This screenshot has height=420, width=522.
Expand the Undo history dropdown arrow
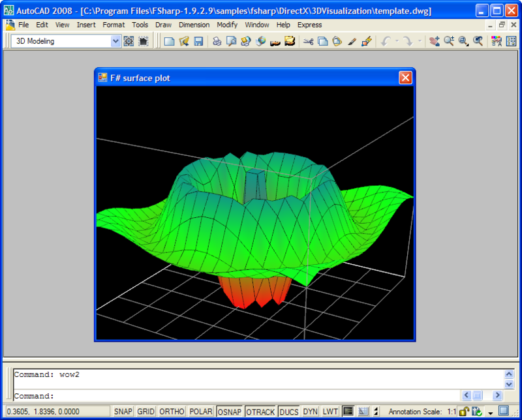coord(396,41)
